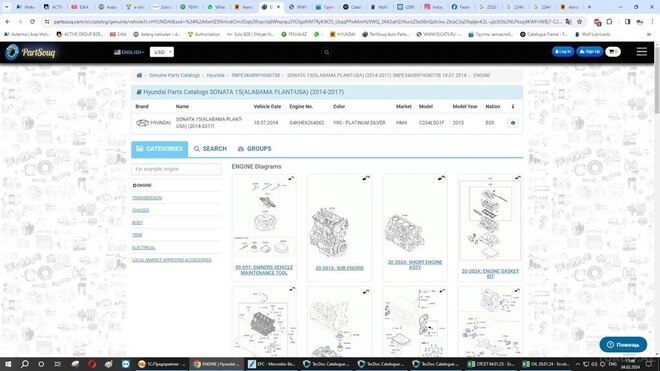Click the VIN number breadcrumb link

(x=255, y=75)
